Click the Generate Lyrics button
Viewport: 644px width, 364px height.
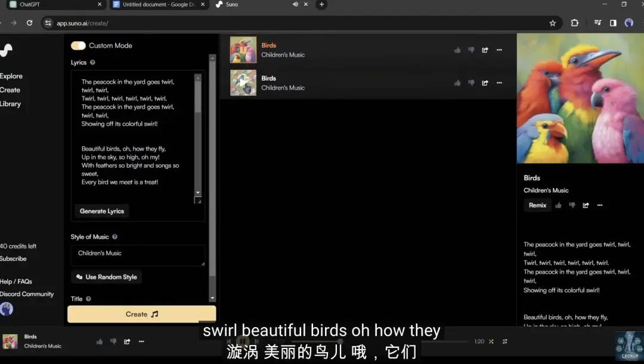[x=102, y=211]
